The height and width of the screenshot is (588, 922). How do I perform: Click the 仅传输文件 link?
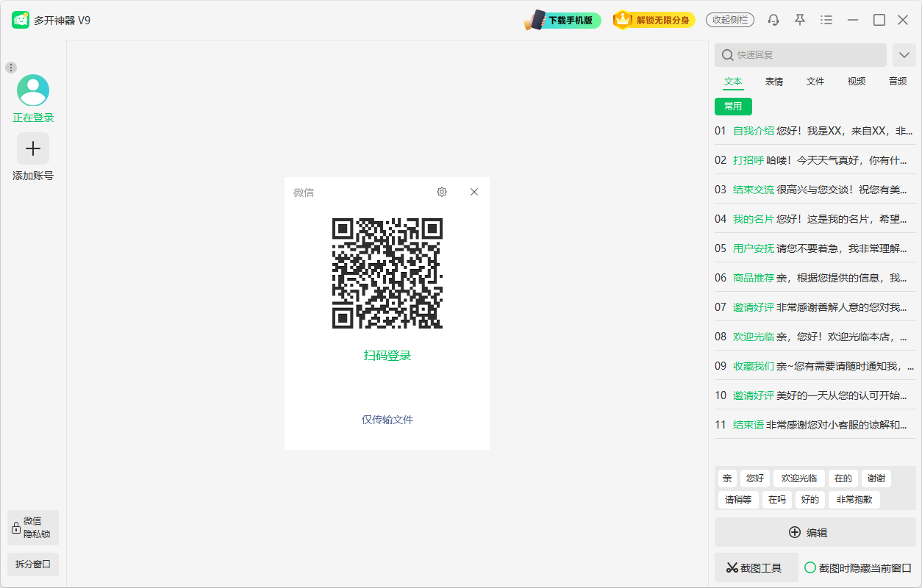[387, 420]
